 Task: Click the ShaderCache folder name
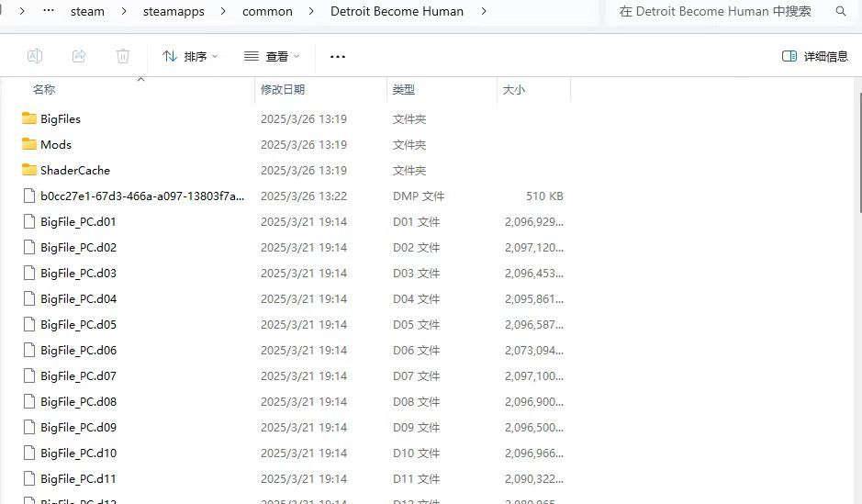click(x=75, y=171)
